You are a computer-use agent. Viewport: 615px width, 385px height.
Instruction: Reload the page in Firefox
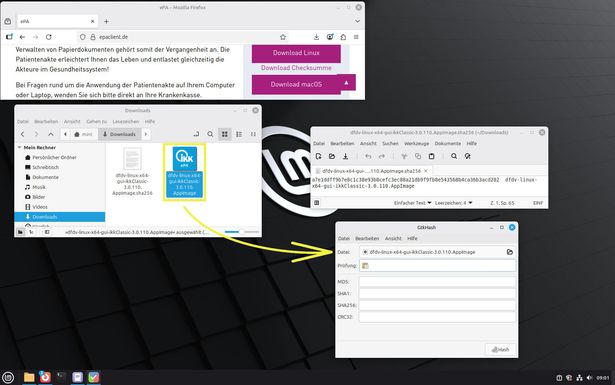click(x=49, y=37)
